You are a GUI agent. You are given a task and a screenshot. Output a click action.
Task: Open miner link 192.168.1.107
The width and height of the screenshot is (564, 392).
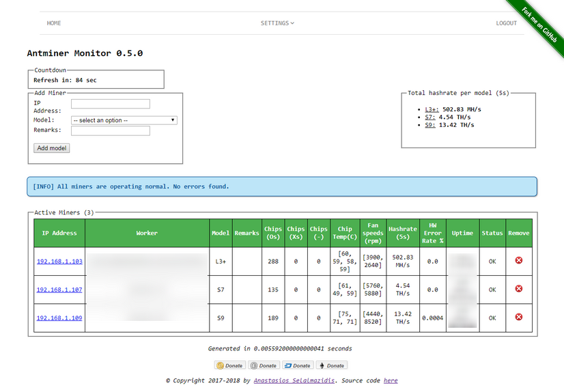point(59,290)
